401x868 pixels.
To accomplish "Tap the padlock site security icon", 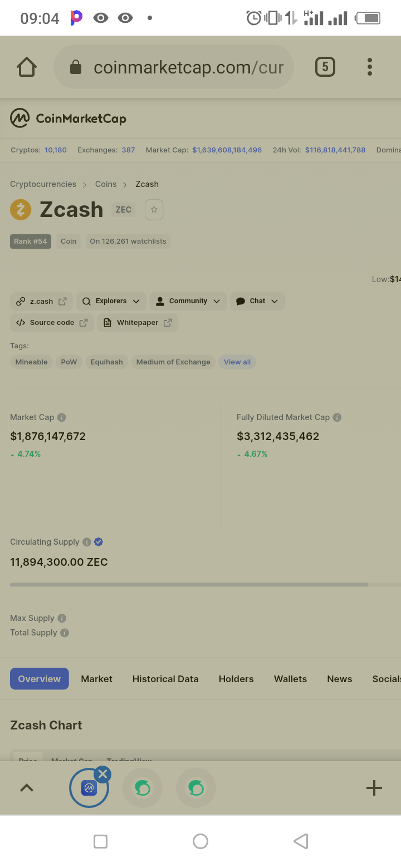I will [75, 67].
